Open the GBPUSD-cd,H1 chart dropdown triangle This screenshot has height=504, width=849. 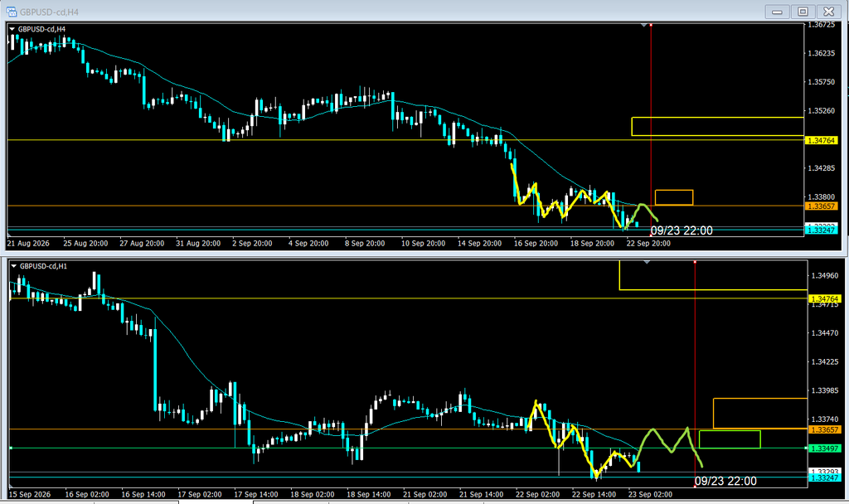click(x=14, y=266)
